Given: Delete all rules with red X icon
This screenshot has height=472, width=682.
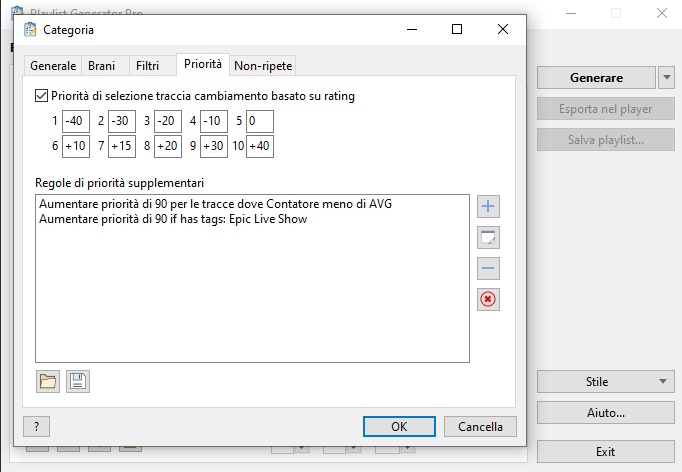Looking at the screenshot, I should coord(489,299).
